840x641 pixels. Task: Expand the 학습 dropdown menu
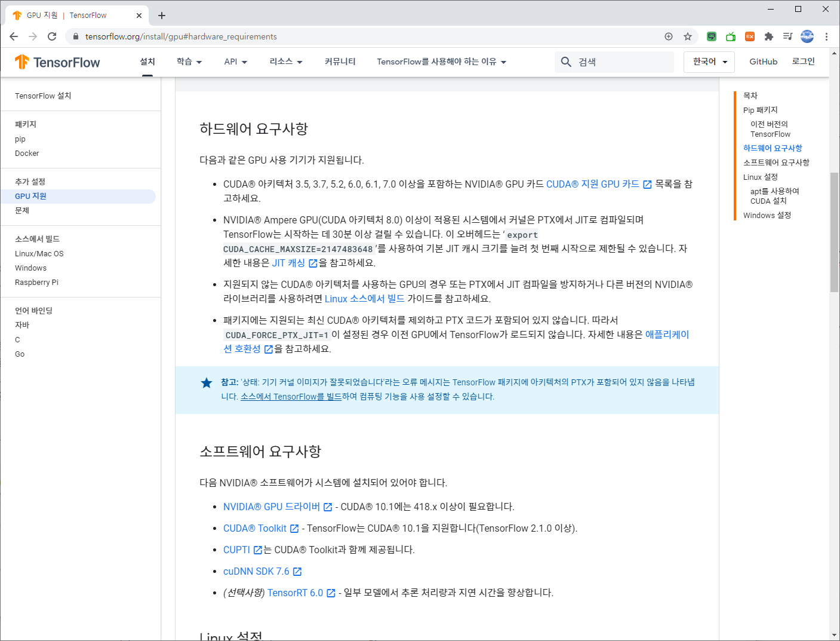189,62
